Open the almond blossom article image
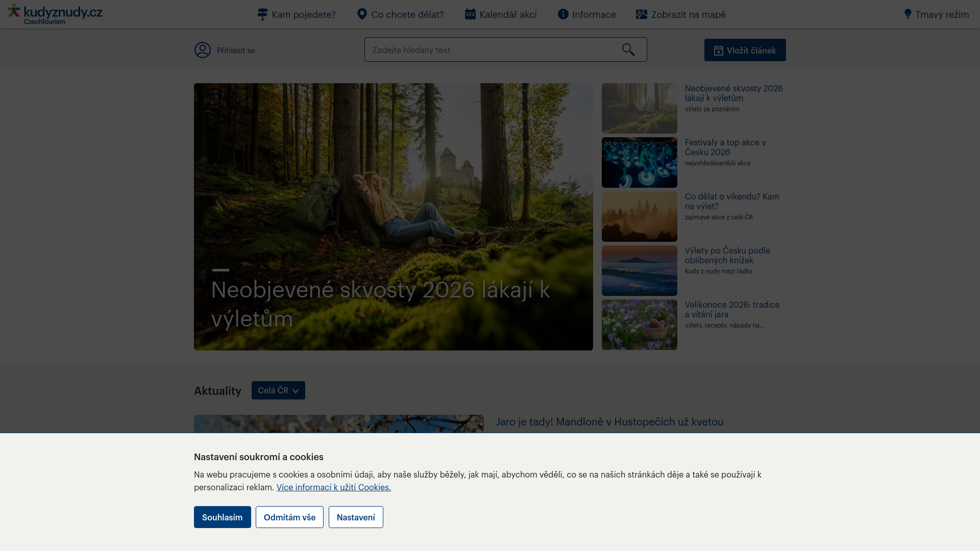Viewport: 980px width, 551px height. coord(339,424)
